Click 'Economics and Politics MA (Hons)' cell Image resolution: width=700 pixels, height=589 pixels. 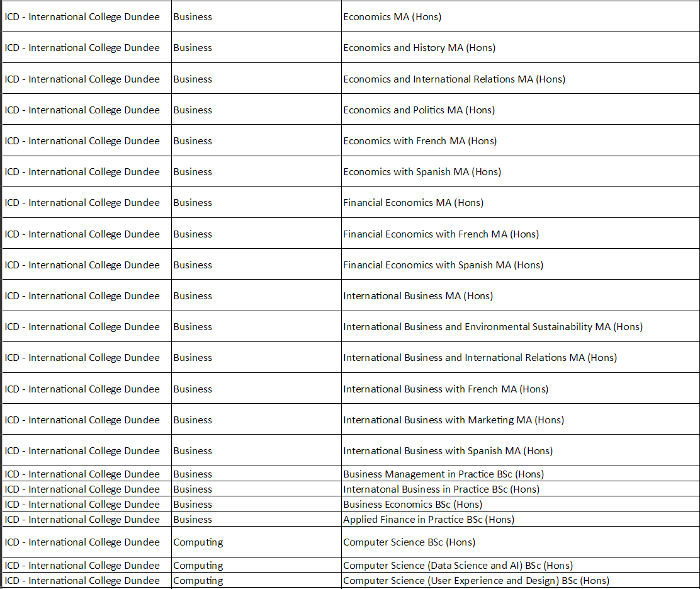click(x=521, y=110)
